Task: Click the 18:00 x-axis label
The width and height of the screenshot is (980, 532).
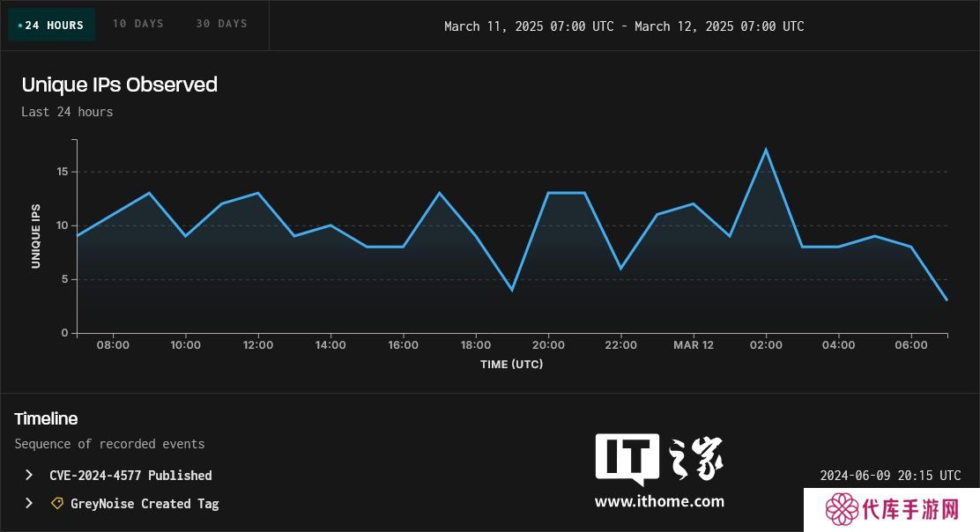Action: (476, 344)
